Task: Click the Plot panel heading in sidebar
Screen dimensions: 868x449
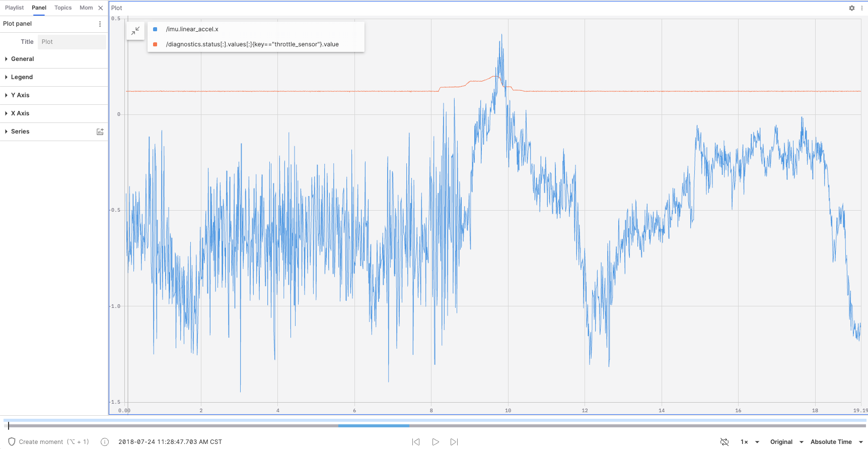Action: tap(17, 24)
